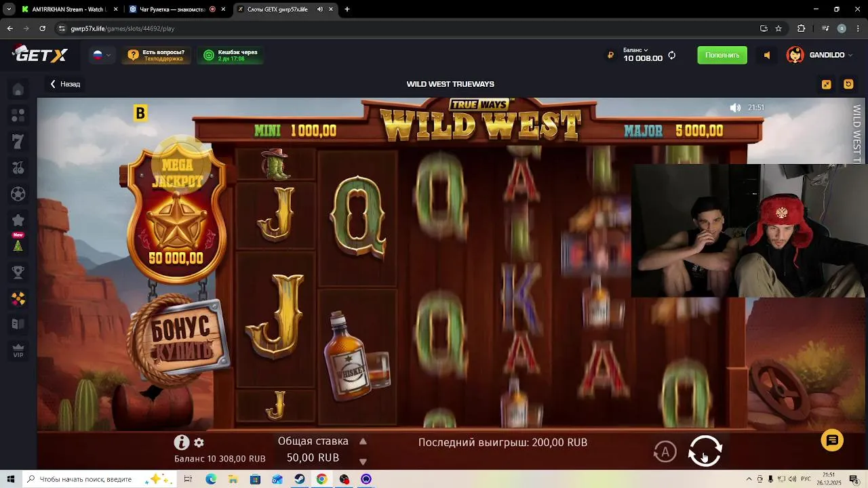The image size is (868, 488).
Task: Click the address bar URL field
Action: [407, 28]
